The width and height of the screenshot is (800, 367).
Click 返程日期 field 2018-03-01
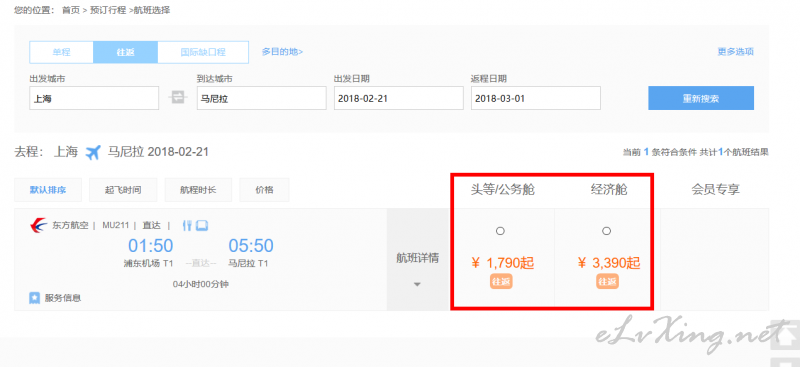[x=536, y=98]
